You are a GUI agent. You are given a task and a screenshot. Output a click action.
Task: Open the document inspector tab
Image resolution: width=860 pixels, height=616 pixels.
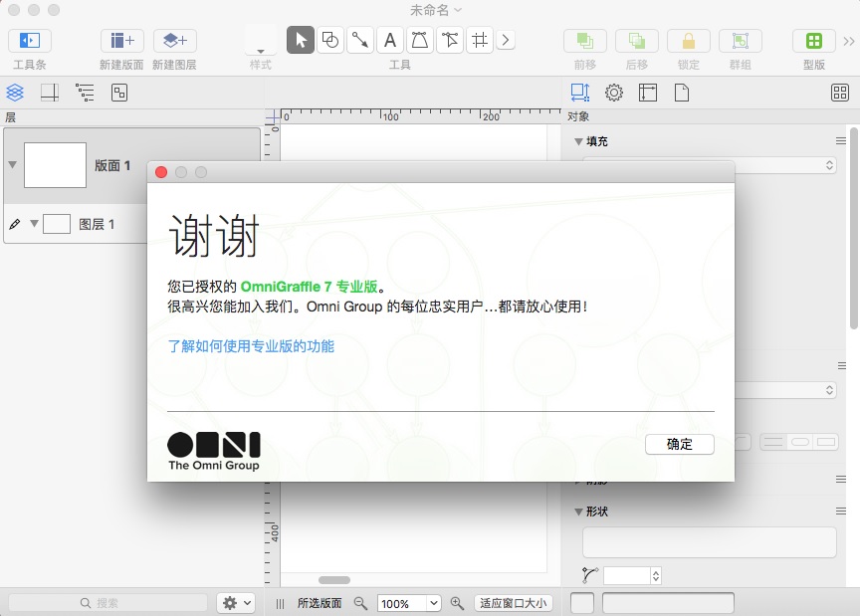coord(682,93)
